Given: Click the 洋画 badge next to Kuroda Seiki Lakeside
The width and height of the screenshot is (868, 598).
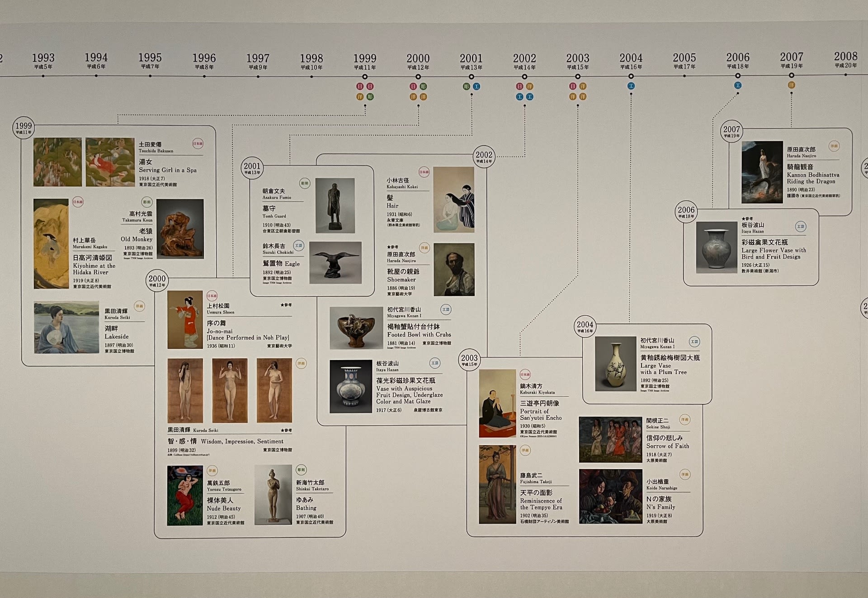Looking at the screenshot, I should pos(139,306).
